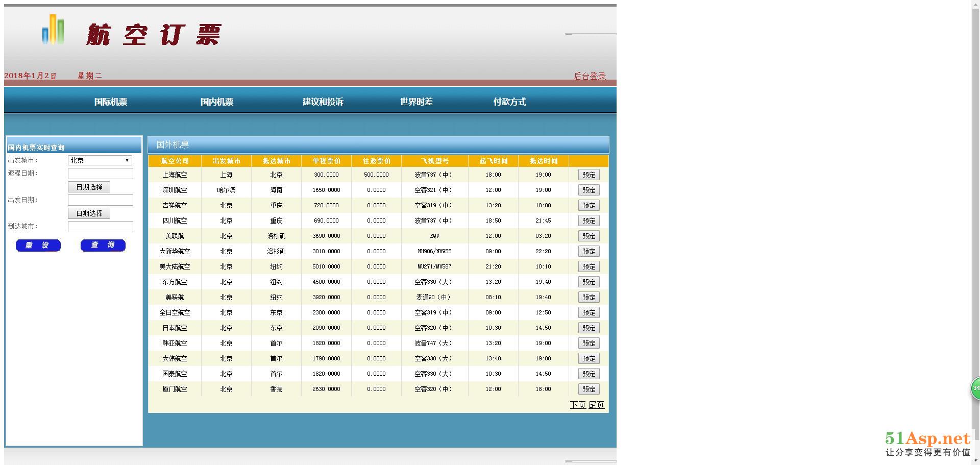Go to next page via 下页
Image resolution: width=980 pixels, height=465 pixels.
[578, 405]
